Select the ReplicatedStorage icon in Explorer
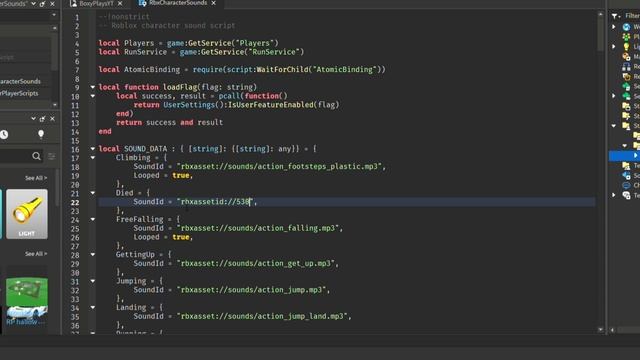The height and width of the screenshot is (360, 640). click(626, 76)
